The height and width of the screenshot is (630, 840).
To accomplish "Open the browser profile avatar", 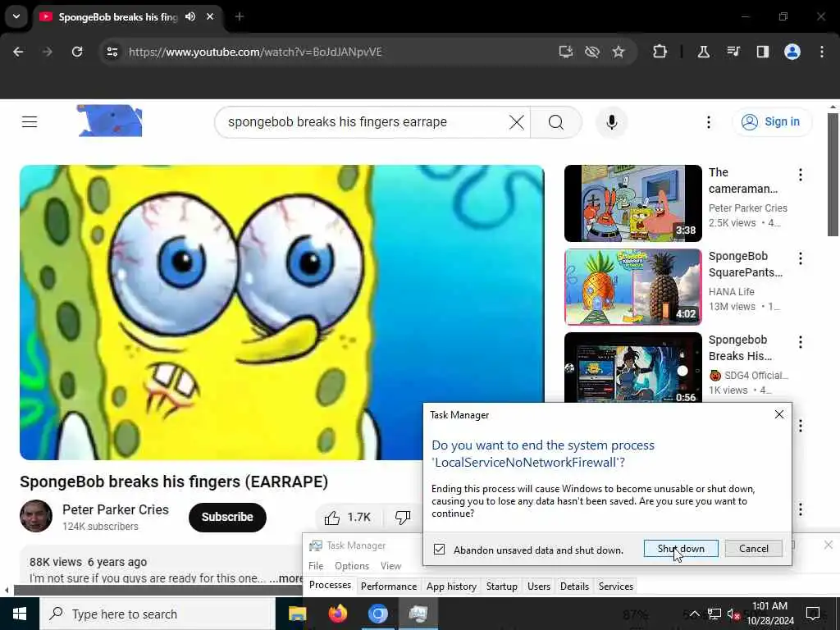I will coord(792,52).
